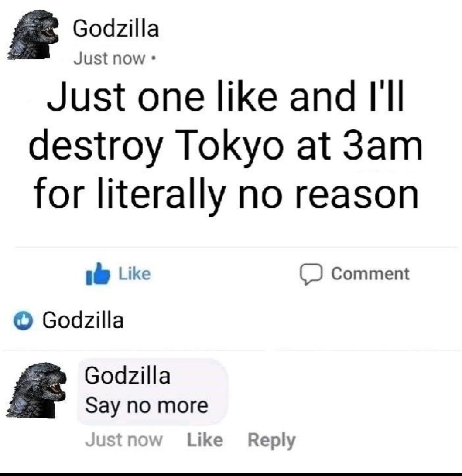Open Godzilla's avatar beside the comment
The image size is (462, 476).
[x=36, y=390]
